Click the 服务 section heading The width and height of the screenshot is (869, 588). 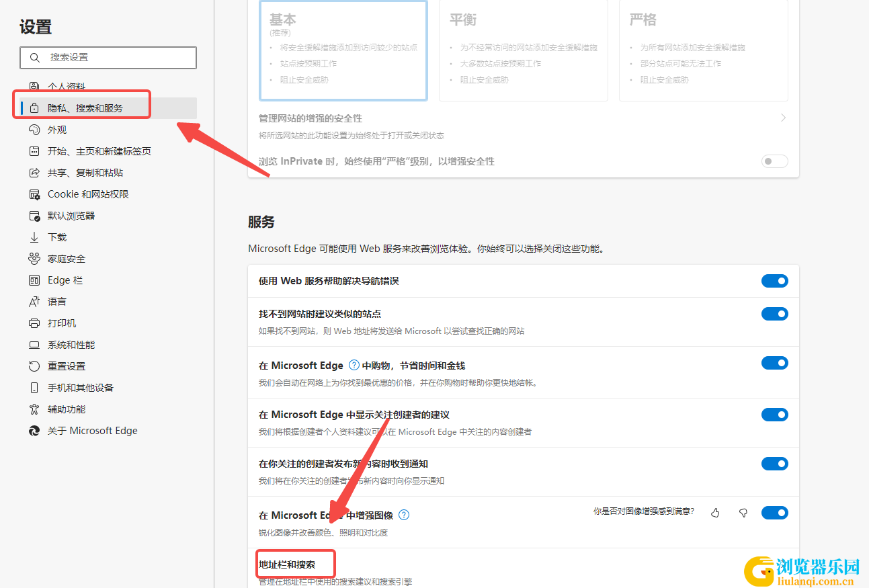[x=261, y=222]
